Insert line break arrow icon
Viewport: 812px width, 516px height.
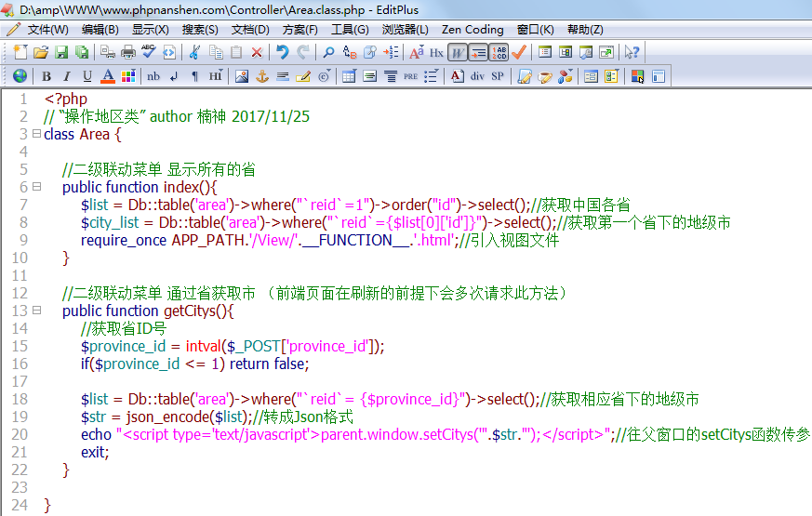[x=174, y=76]
